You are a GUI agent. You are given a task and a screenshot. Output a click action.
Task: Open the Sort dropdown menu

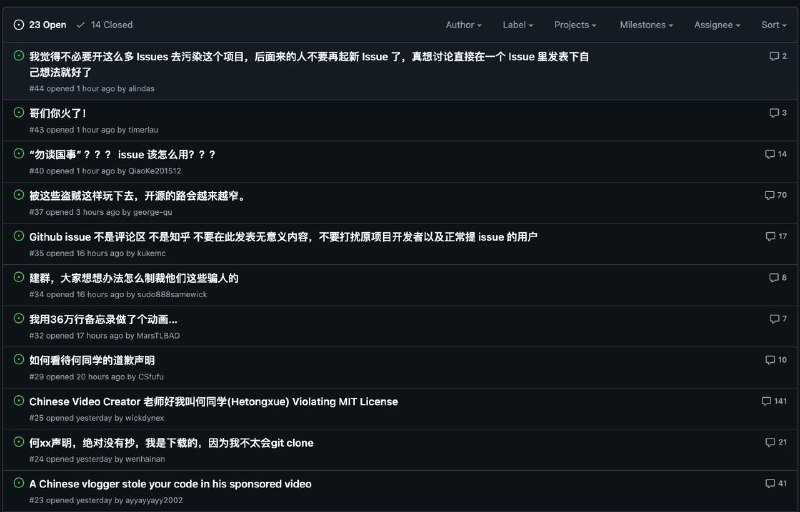click(x=774, y=25)
